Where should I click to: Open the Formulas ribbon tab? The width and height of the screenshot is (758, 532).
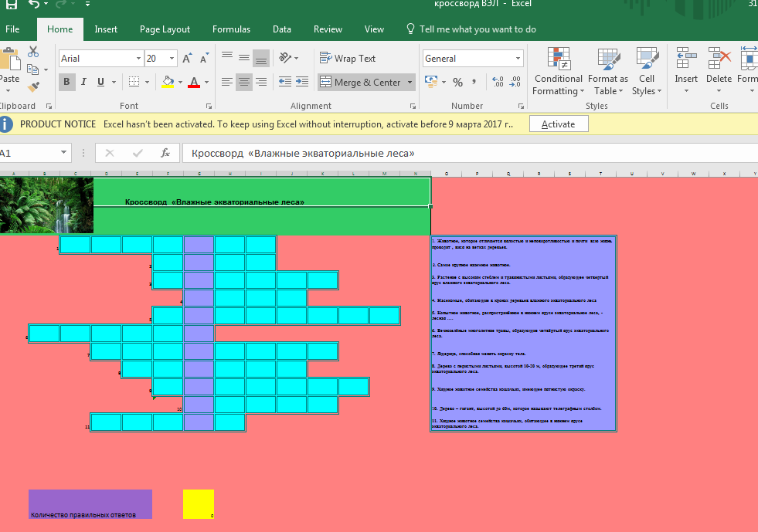tap(231, 29)
